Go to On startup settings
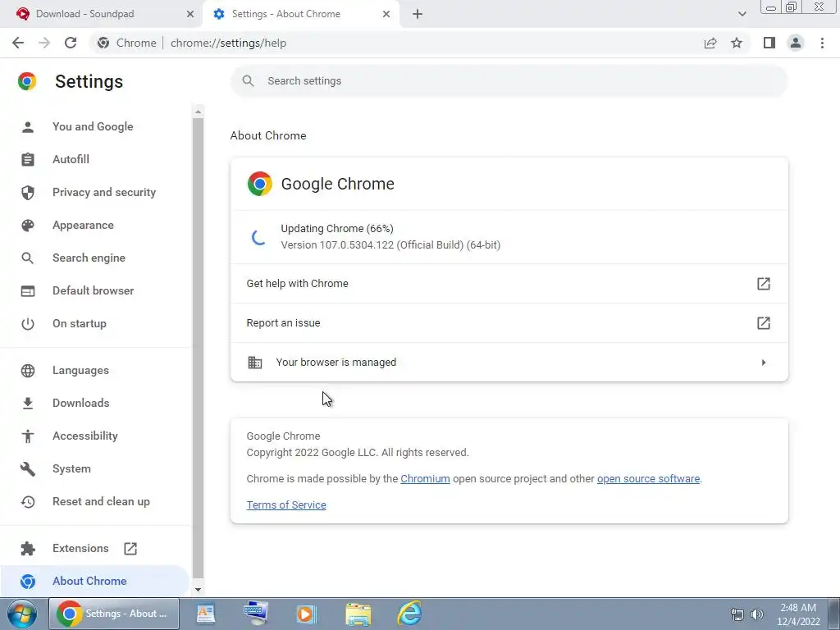This screenshot has height=630, width=840. (x=80, y=323)
